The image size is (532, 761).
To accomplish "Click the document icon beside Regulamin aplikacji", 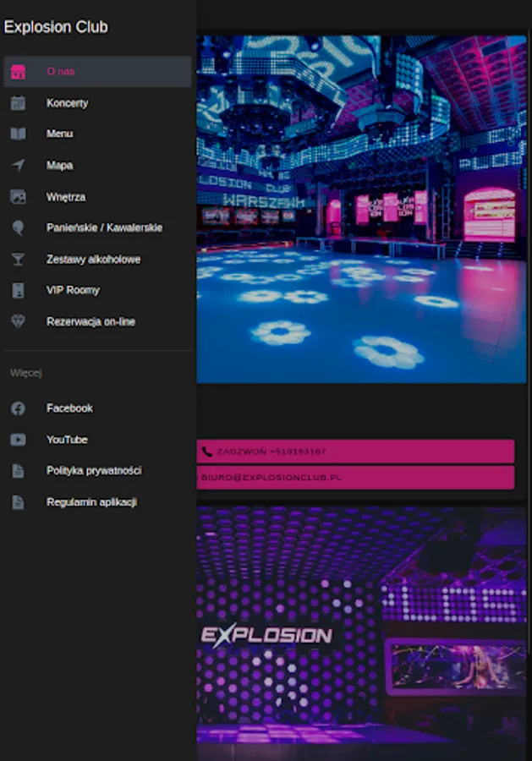I will (x=18, y=501).
